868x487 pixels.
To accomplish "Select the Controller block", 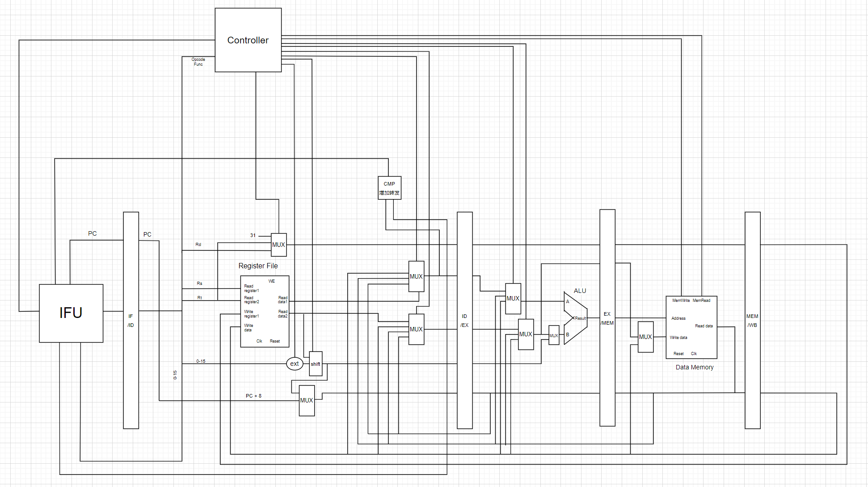I will 248,40.
